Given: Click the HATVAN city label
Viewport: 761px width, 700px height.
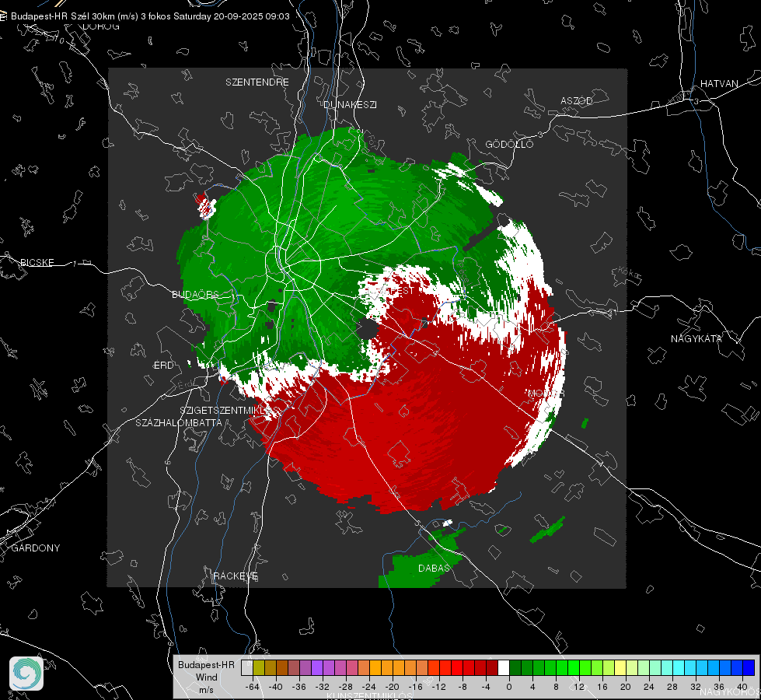Looking at the screenshot, I should (719, 83).
